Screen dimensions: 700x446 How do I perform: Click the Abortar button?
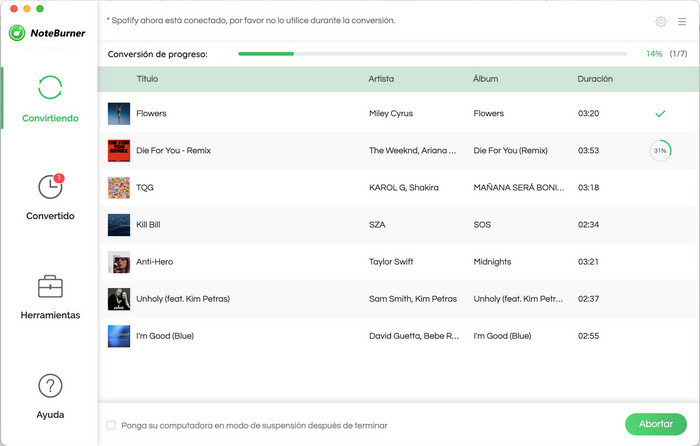click(655, 424)
